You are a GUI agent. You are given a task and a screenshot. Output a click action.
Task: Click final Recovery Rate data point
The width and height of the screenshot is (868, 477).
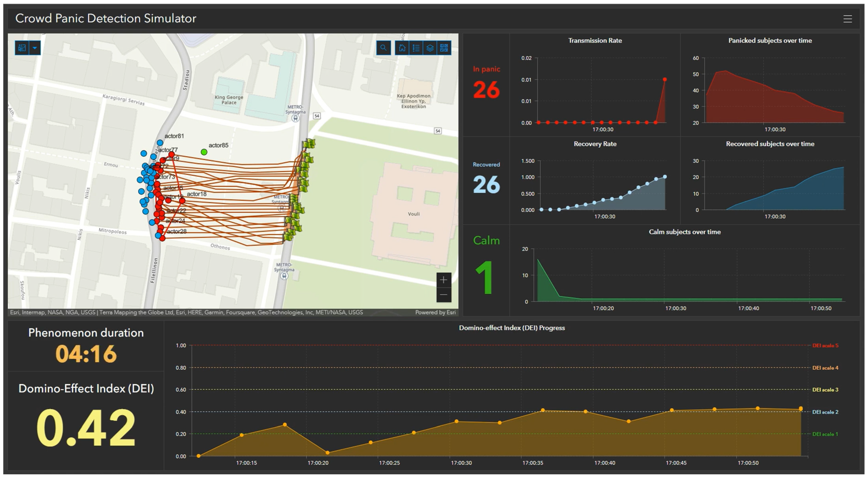[x=665, y=176]
